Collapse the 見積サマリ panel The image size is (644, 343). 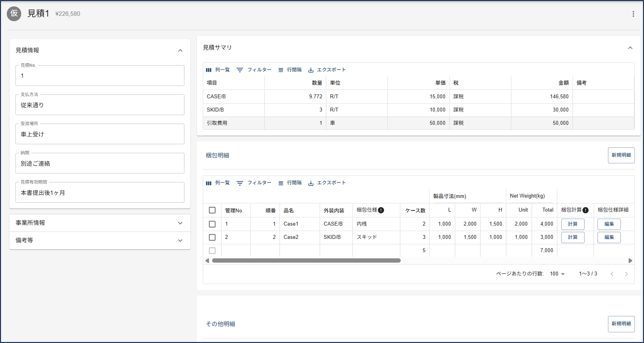pyautogui.click(x=630, y=48)
